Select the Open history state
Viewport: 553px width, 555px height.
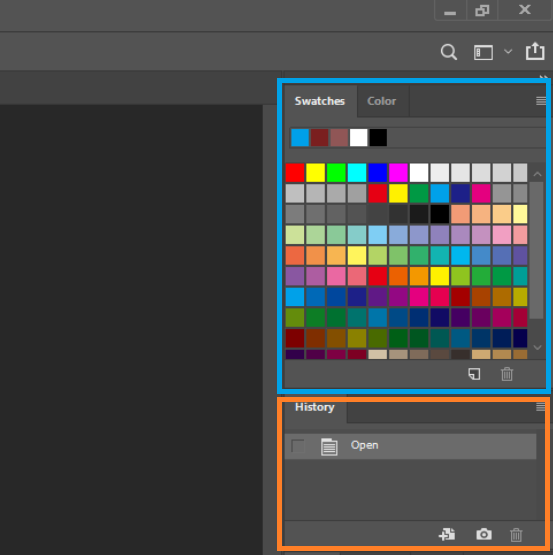pos(410,446)
